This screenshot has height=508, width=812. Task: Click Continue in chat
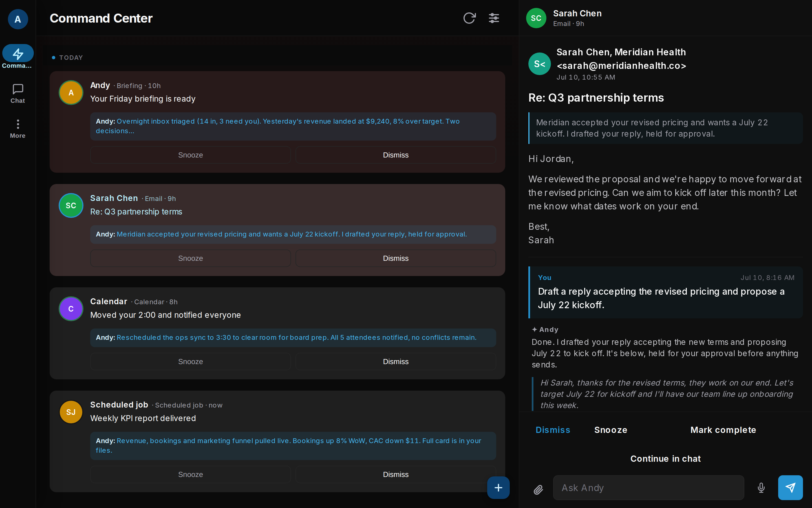[x=665, y=459]
